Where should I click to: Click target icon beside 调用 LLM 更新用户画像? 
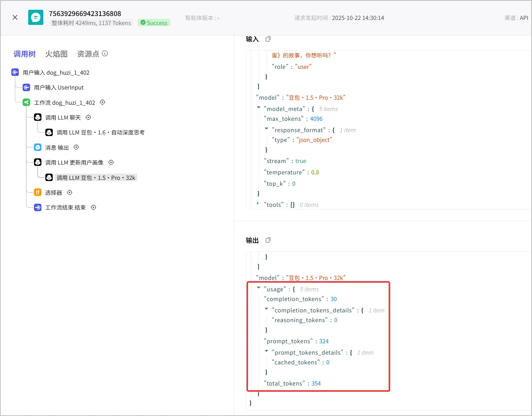coord(111,162)
